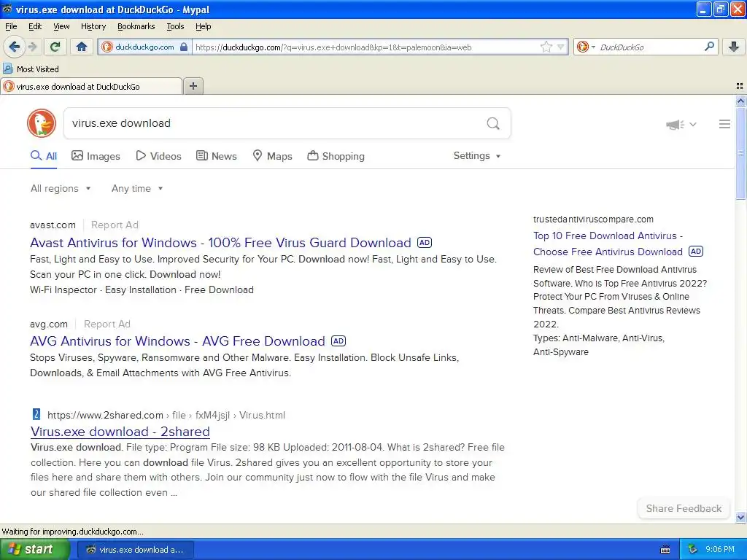This screenshot has height=560, width=747.
Task: Open the Most Visited bookmarks folder
Action: click(31, 69)
